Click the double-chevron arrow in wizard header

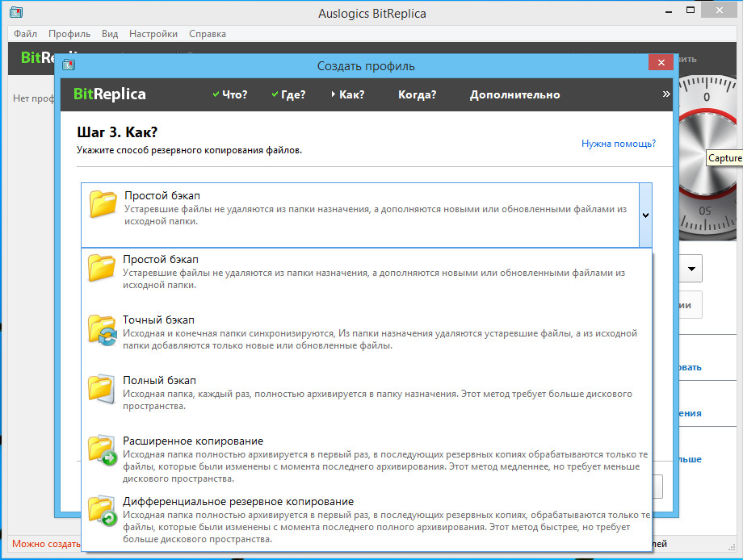[x=666, y=94]
